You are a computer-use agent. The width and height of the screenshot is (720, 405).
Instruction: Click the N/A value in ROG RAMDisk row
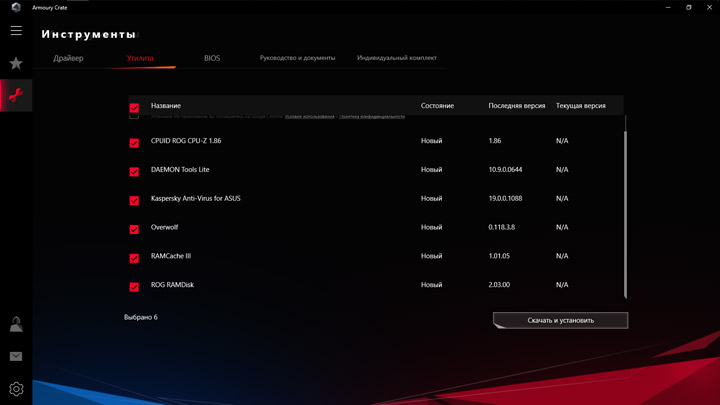pos(562,285)
